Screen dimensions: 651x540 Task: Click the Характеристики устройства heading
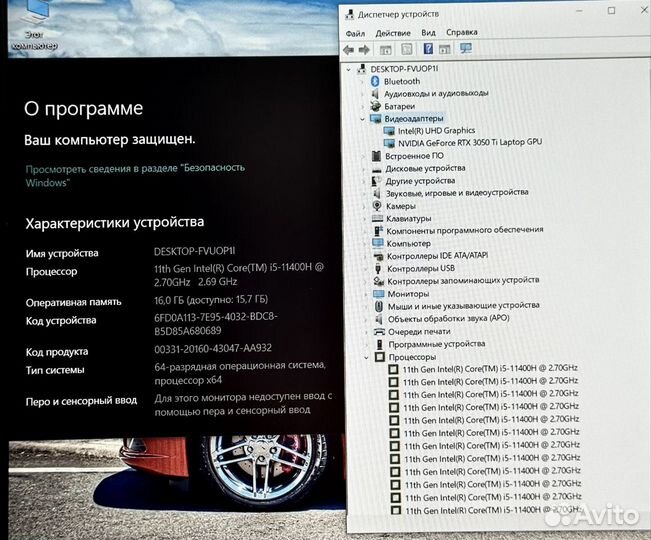pyautogui.click(x=115, y=222)
